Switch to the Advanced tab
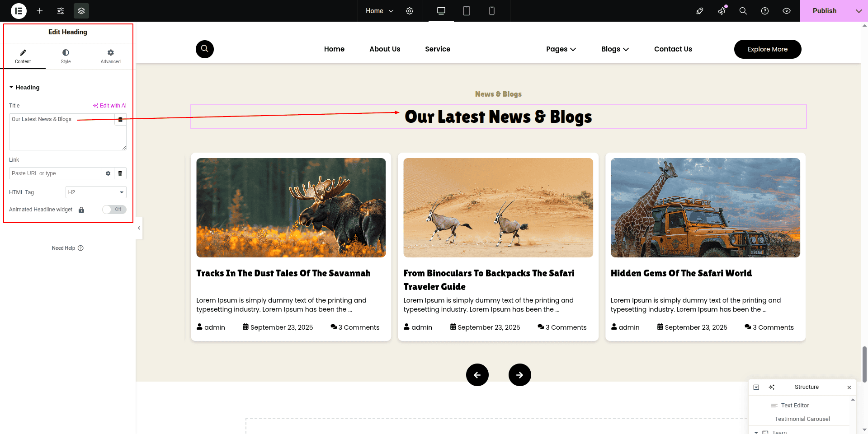 coord(110,56)
